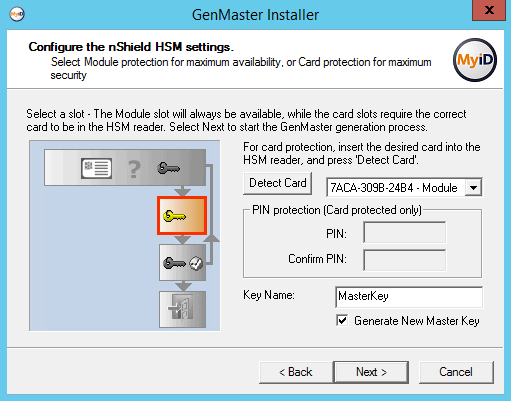This screenshot has height=401, width=511.
Task: Click the ID card icon in top step
Action: point(96,168)
